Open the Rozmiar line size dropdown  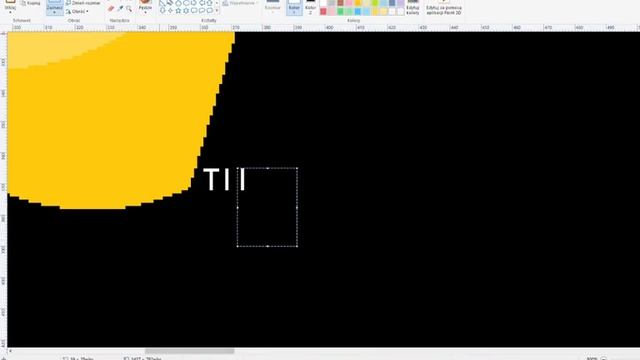pyautogui.click(x=272, y=7)
